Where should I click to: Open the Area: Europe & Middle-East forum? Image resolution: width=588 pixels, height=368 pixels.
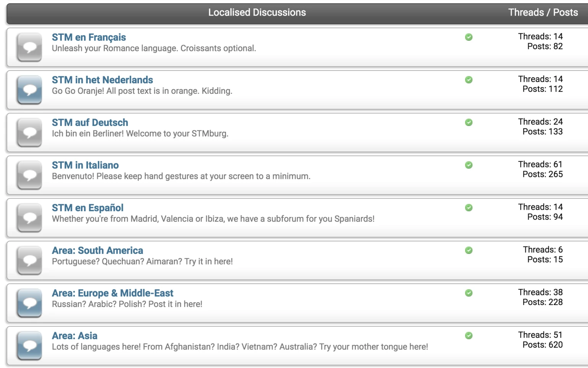tap(112, 293)
